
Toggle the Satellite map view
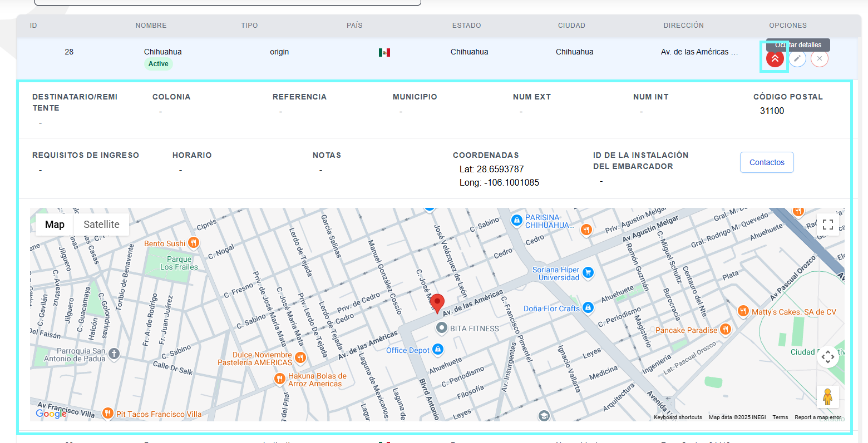pos(101,224)
